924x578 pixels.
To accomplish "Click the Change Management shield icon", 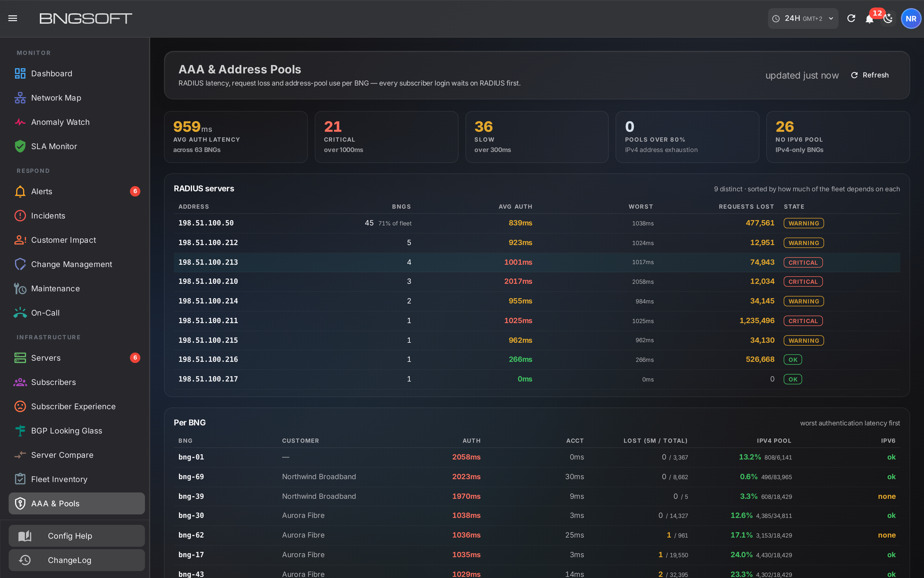I will pyautogui.click(x=20, y=264).
